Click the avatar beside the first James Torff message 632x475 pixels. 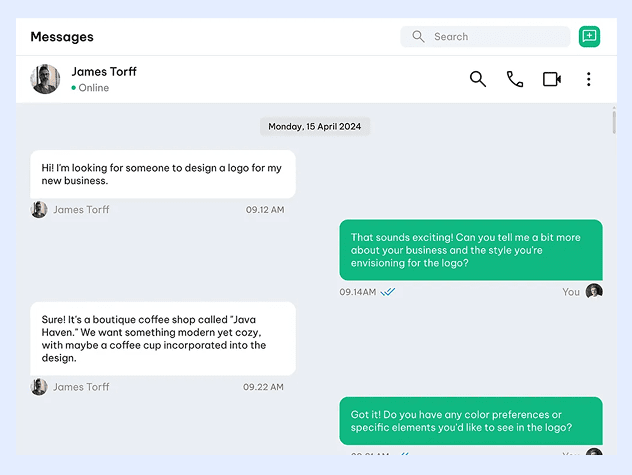[39, 210]
